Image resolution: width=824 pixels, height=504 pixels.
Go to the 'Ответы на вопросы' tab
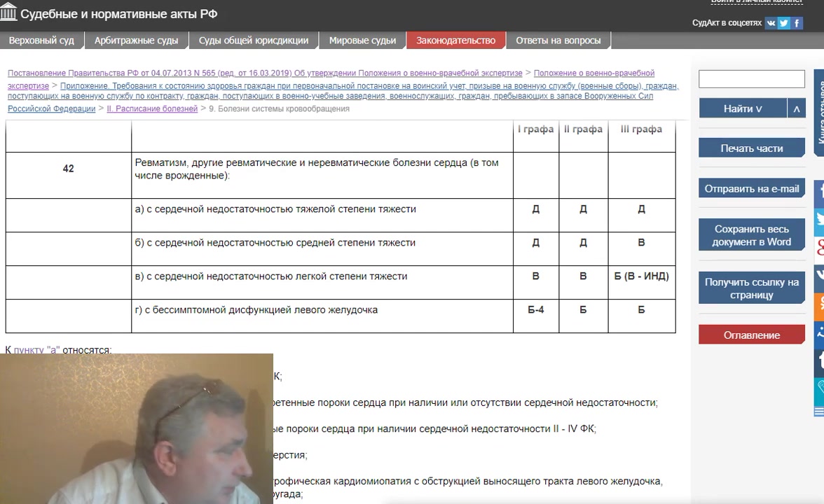click(x=558, y=41)
